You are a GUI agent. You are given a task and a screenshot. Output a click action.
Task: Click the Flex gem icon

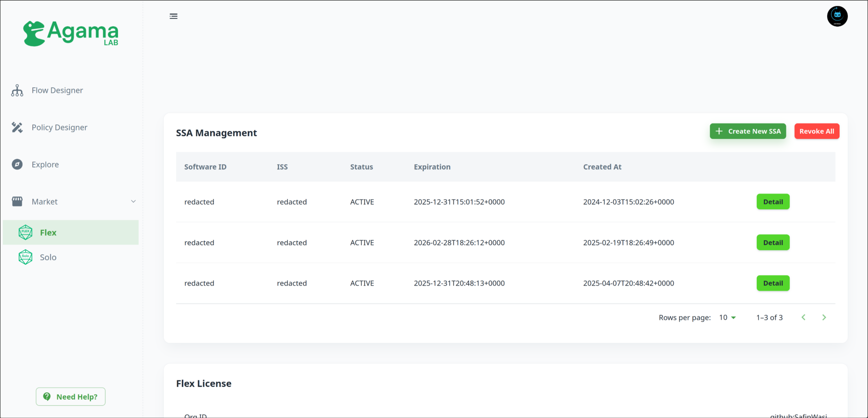(25, 233)
